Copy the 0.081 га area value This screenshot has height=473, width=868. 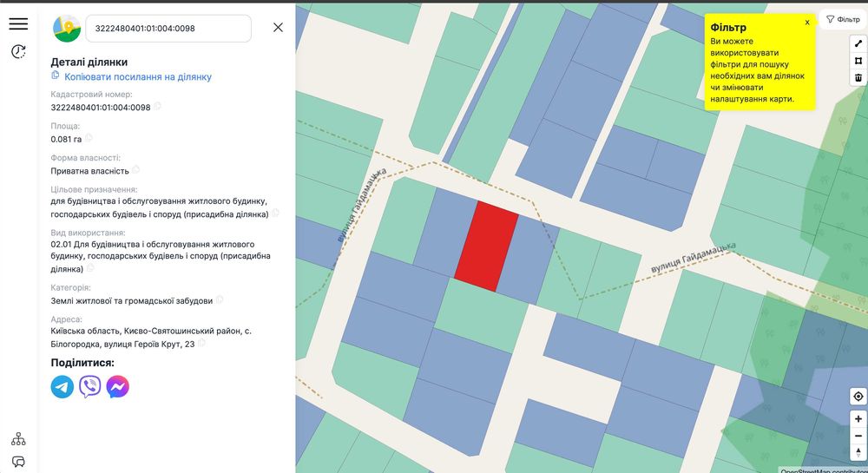(89, 138)
